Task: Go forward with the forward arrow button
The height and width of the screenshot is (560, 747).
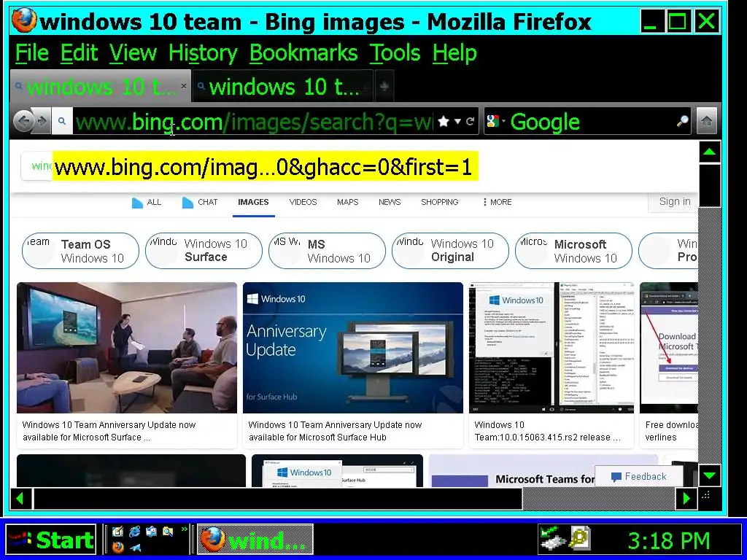Action: [42, 122]
